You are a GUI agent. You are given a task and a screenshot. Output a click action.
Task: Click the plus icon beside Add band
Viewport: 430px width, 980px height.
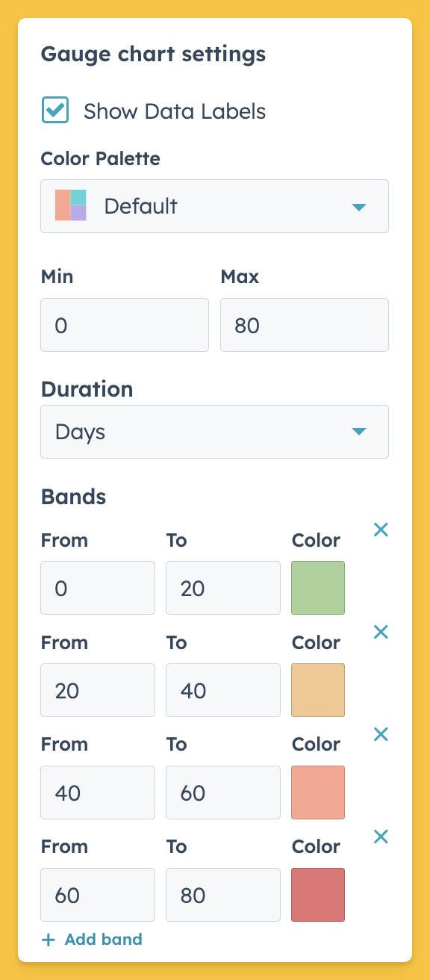click(49, 940)
